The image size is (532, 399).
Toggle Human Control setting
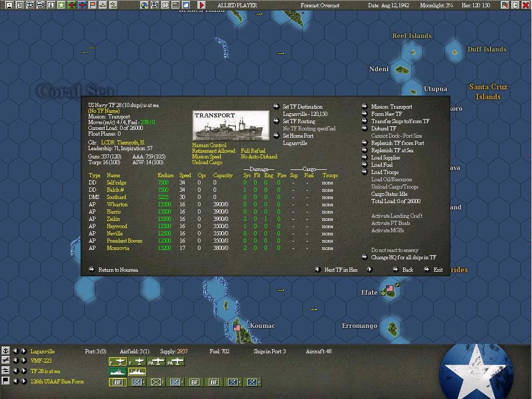click(x=209, y=145)
